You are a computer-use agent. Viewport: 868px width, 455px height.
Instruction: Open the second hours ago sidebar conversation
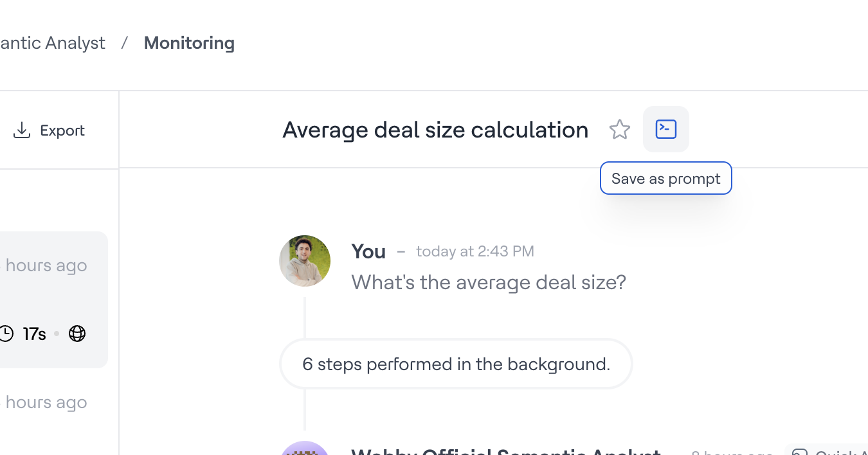click(46, 403)
